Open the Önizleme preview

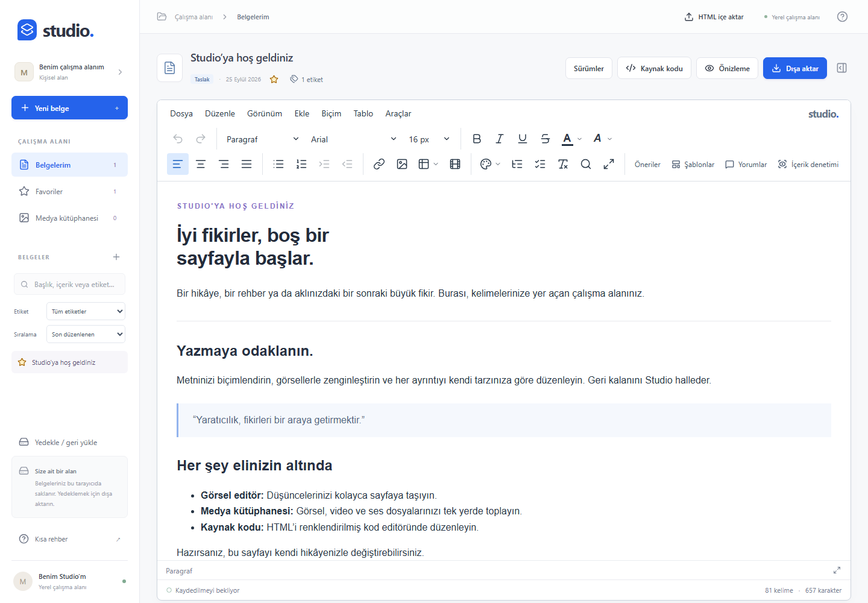tap(727, 68)
